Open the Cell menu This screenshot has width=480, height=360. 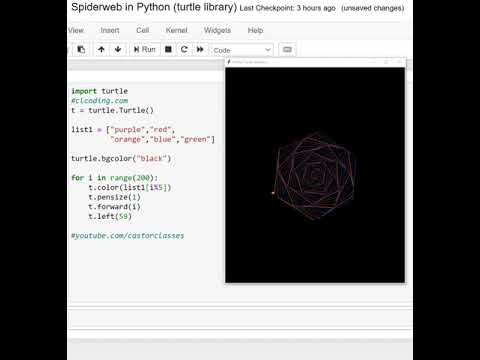(142, 30)
